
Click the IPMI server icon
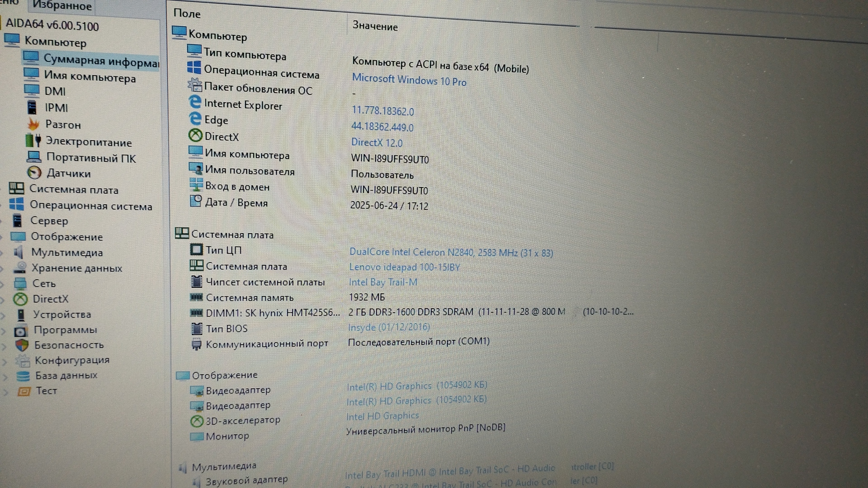pyautogui.click(x=32, y=107)
